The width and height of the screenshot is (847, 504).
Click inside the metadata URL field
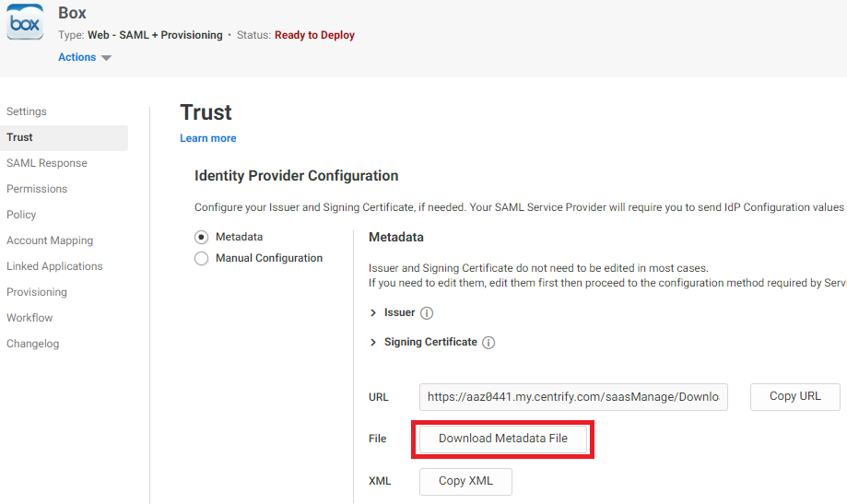(x=573, y=397)
